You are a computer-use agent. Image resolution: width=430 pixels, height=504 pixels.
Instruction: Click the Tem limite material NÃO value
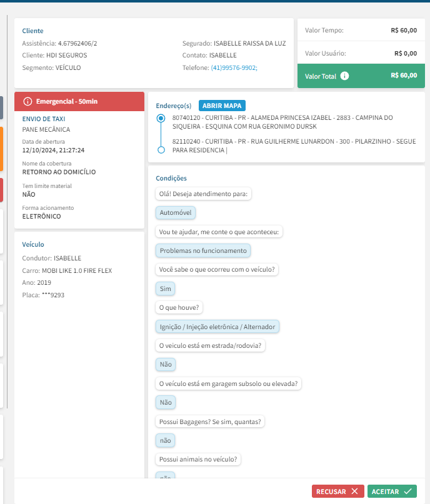click(29, 194)
